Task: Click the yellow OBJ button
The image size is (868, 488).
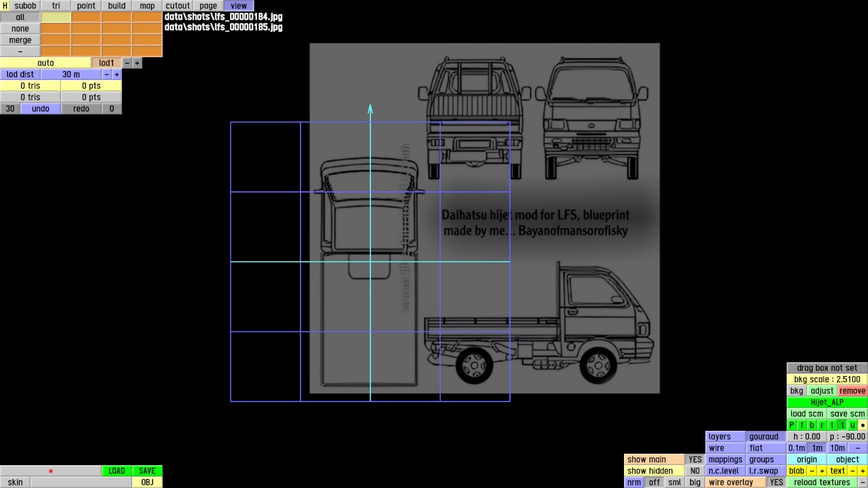Action: click(x=147, y=482)
